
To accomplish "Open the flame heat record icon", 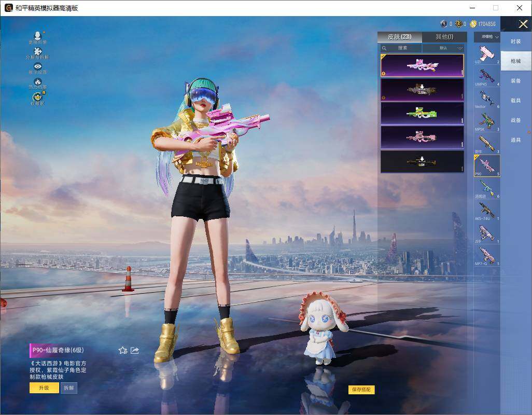I will click(38, 81).
